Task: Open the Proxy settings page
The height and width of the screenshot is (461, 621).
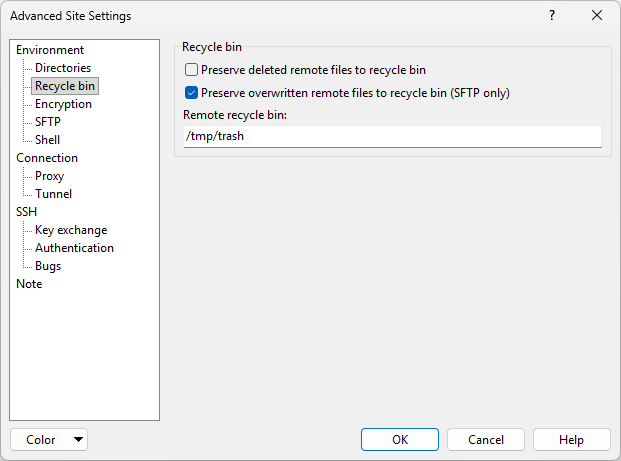Action: tap(50, 176)
